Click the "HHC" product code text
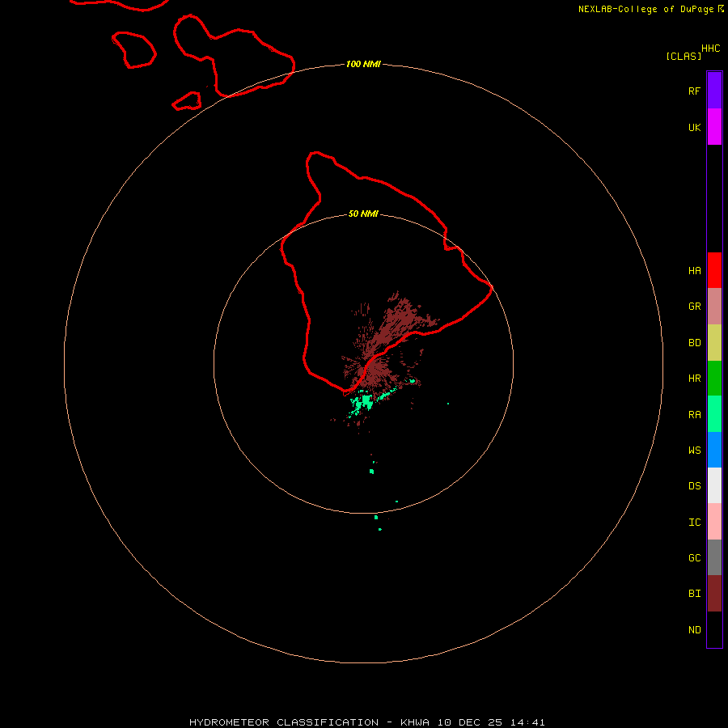 click(710, 49)
